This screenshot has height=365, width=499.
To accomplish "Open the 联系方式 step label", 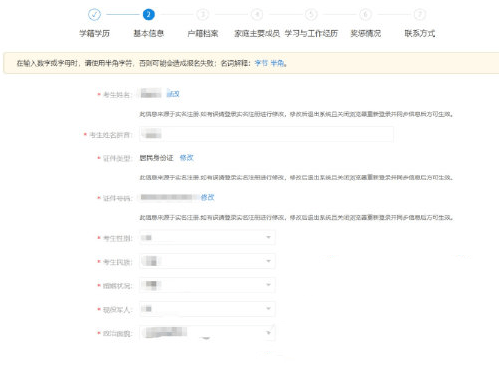I will pyautogui.click(x=420, y=33).
